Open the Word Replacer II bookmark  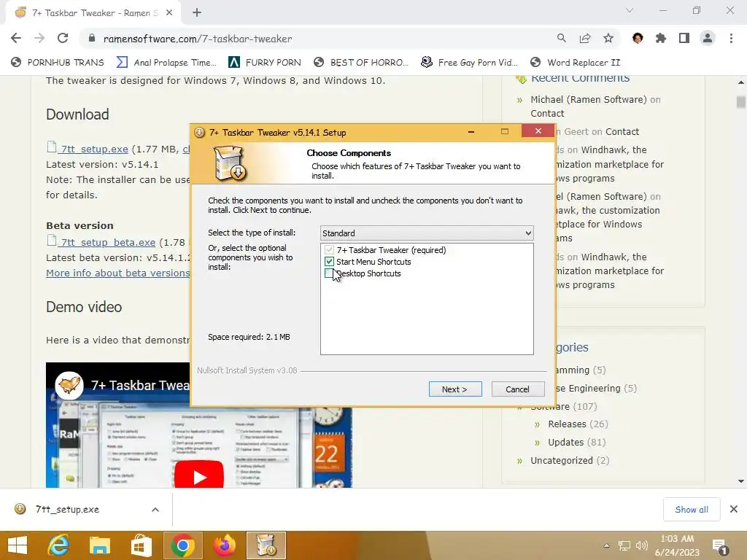pyautogui.click(x=575, y=63)
